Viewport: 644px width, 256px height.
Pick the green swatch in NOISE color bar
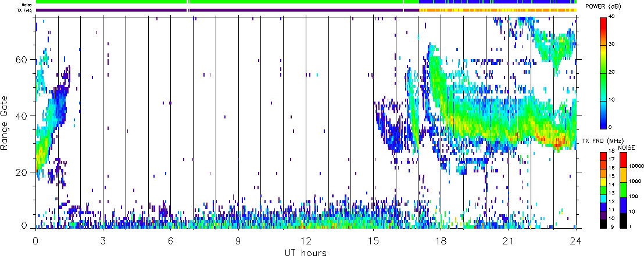[623, 190]
